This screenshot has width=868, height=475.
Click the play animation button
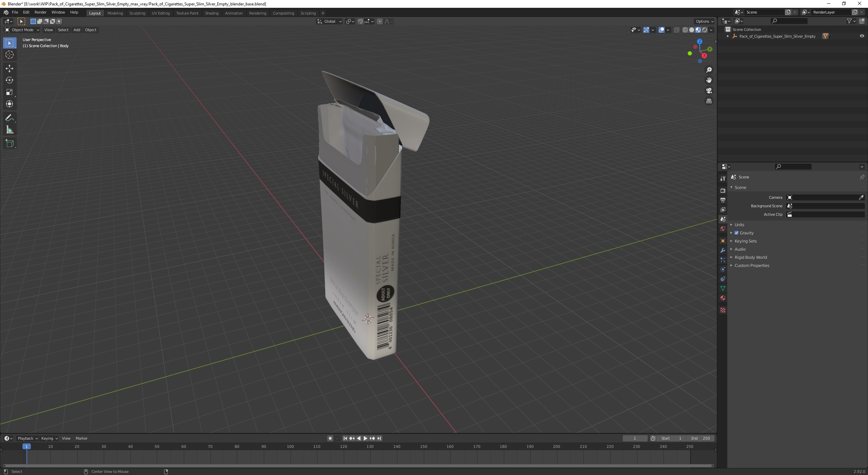click(x=366, y=438)
